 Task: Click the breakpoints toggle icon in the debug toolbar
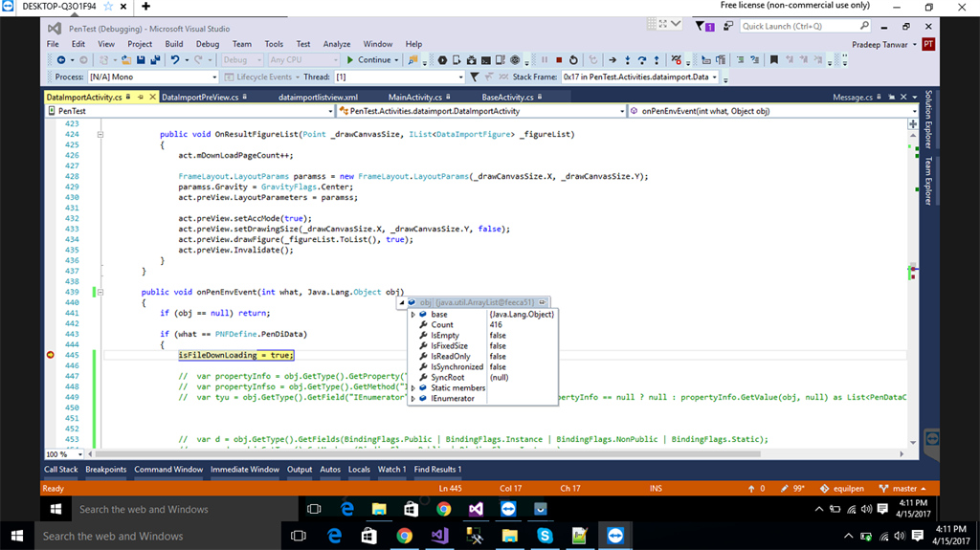677,60
